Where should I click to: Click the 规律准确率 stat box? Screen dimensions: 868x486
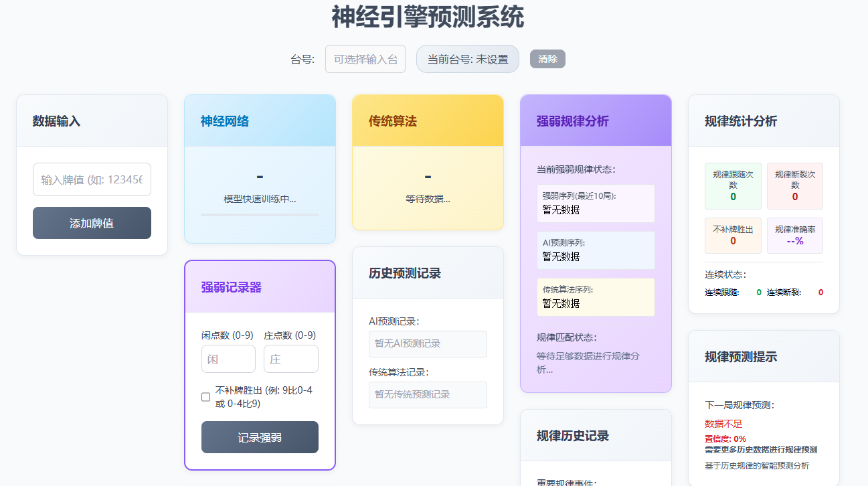click(x=795, y=236)
